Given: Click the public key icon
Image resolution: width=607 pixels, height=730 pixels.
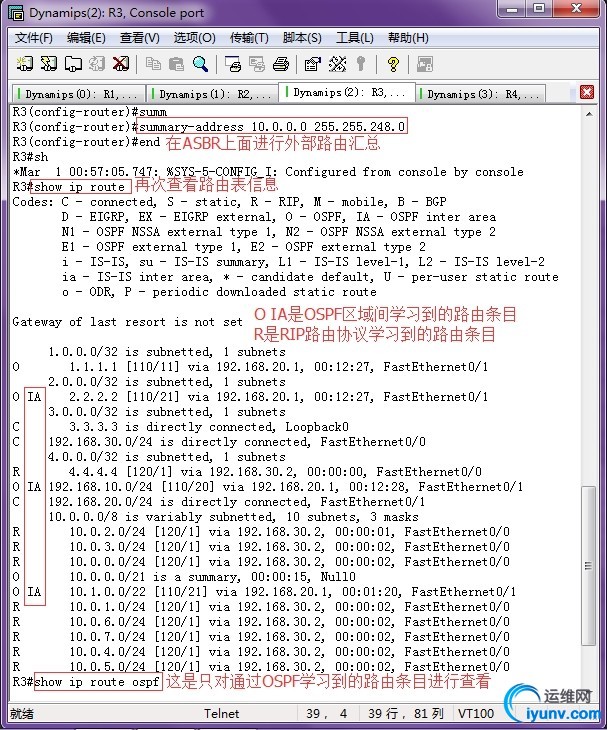Looking at the screenshot, I should tap(361, 64).
